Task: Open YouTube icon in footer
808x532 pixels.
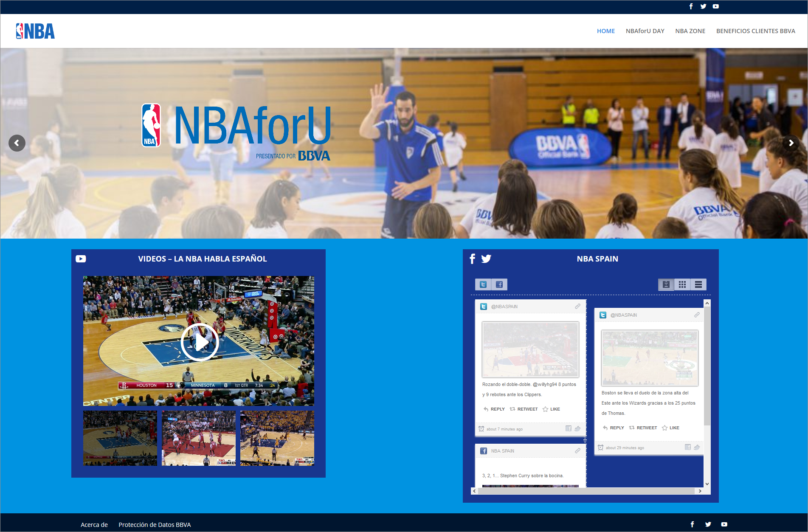Action: pyautogui.click(x=724, y=524)
